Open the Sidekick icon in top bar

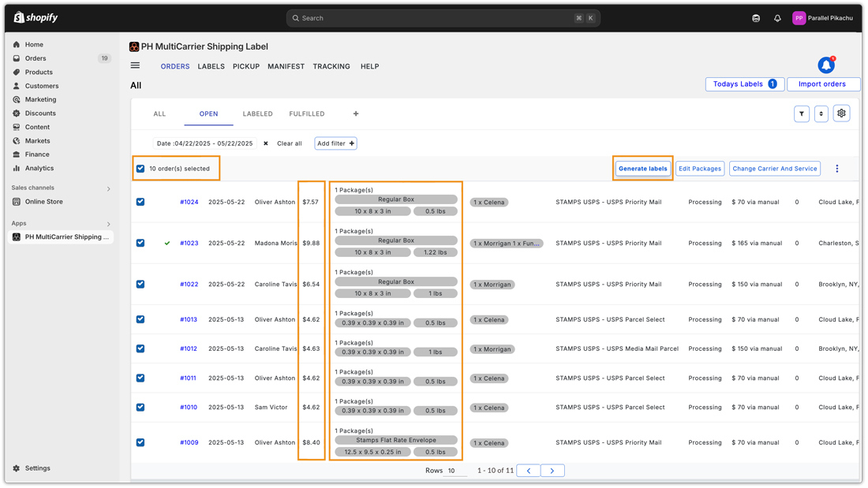pos(756,18)
